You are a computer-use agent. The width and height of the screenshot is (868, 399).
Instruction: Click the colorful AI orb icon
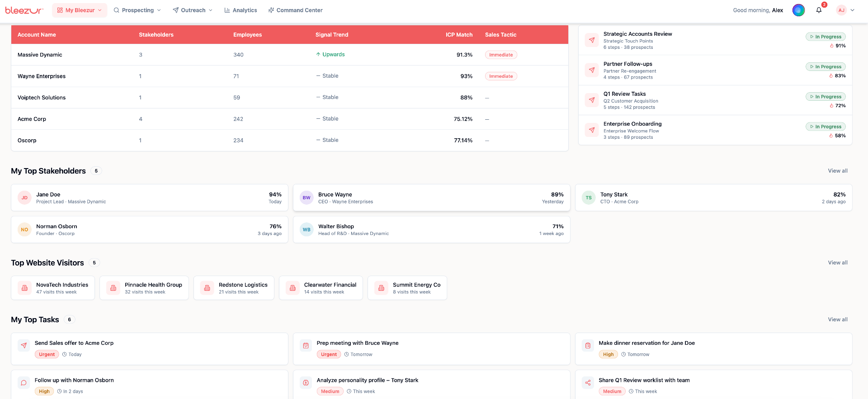click(798, 10)
